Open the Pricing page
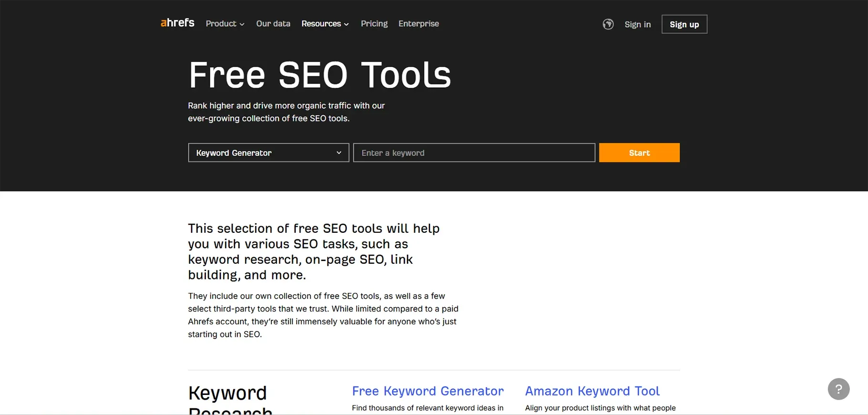This screenshot has width=868, height=415. tap(374, 24)
